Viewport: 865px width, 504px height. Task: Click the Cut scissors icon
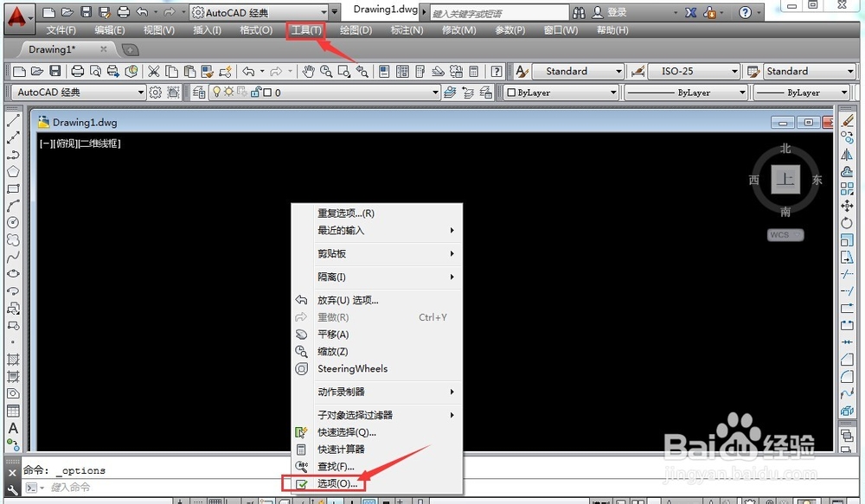pos(153,71)
